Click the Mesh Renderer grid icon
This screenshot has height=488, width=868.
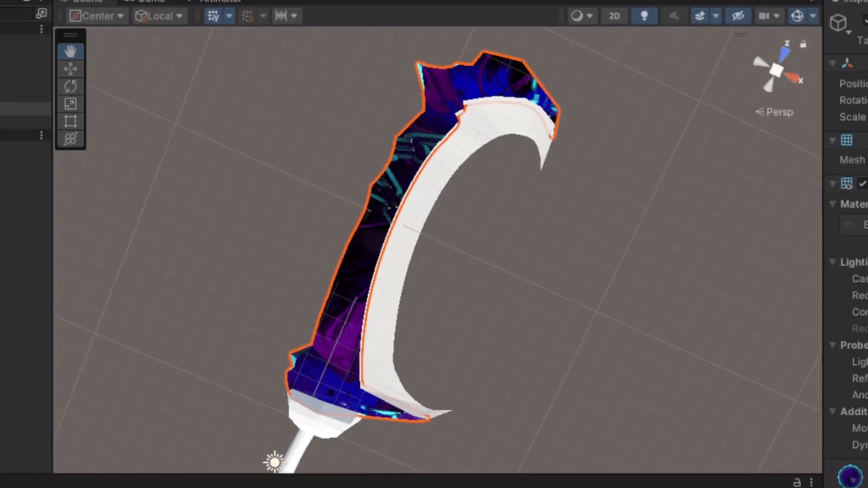click(x=847, y=183)
